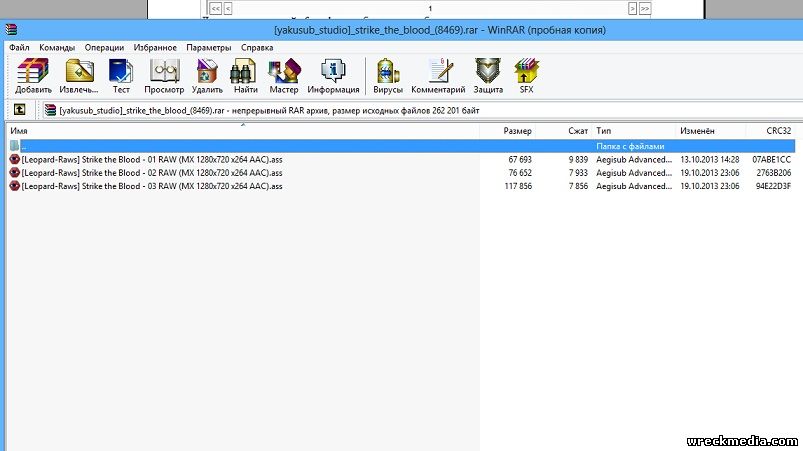The width and height of the screenshot is (803, 451).
Task: Go up one folder level button
Action: pyautogui.click(x=19, y=110)
